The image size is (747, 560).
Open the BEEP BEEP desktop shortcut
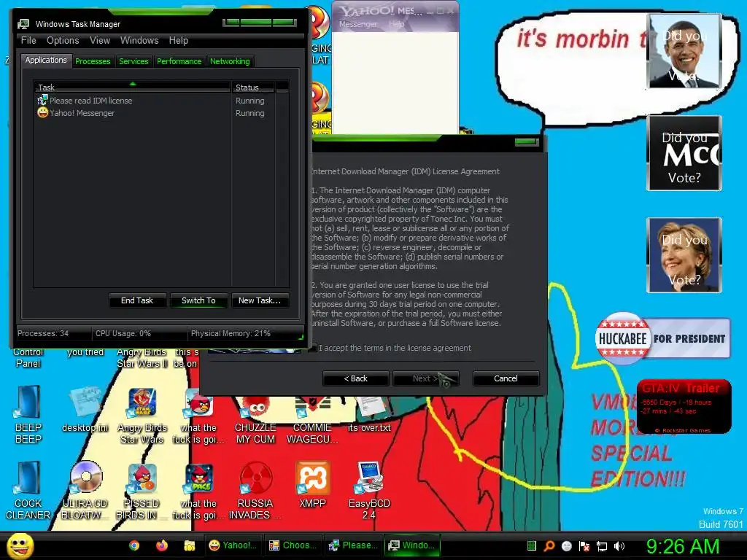[x=28, y=414]
